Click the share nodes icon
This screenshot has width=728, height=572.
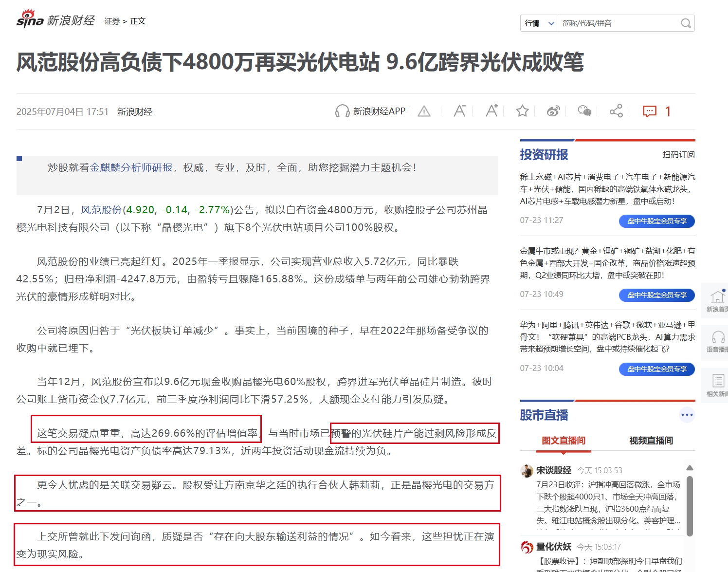point(616,111)
